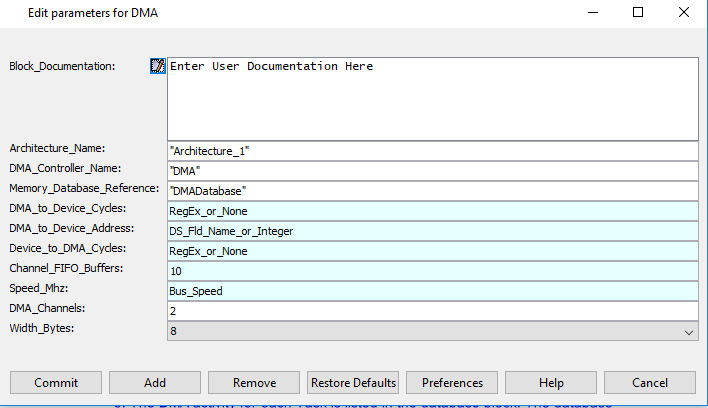Select the Device_to_DMA_Cycles field

pyautogui.click(x=432, y=251)
